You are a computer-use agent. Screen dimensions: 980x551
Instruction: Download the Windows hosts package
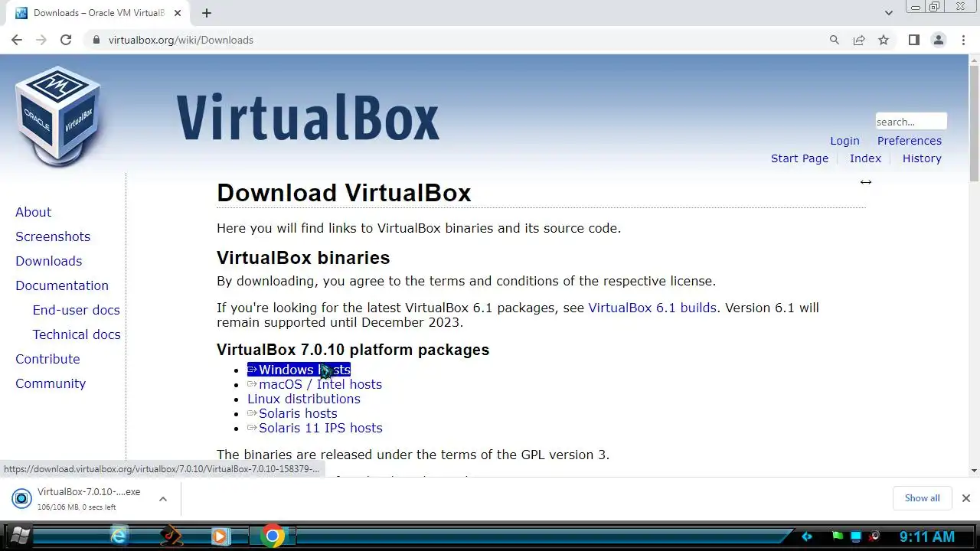pyautogui.click(x=299, y=370)
